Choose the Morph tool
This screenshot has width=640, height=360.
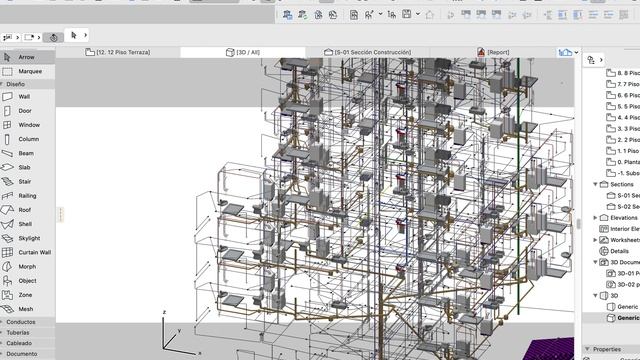tap(27, 267)
